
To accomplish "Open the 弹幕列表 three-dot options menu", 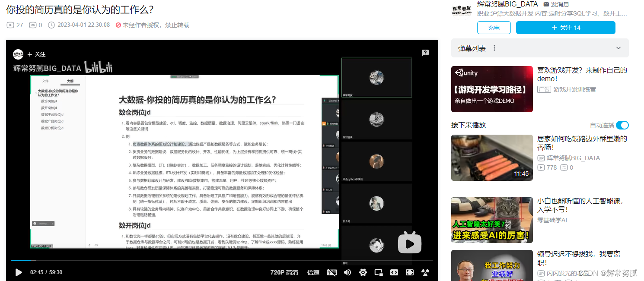I will (495, 48).
